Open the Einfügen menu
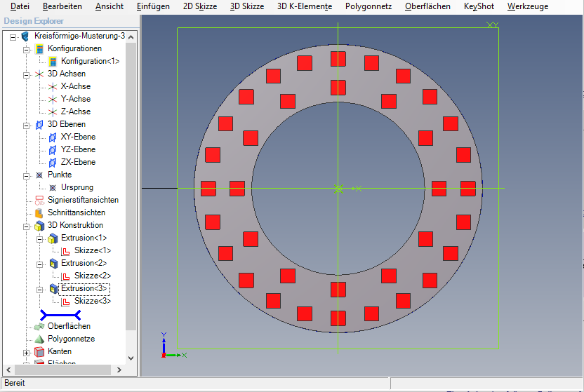This screenshot has height=392, width=584. [x=153, y=6]
